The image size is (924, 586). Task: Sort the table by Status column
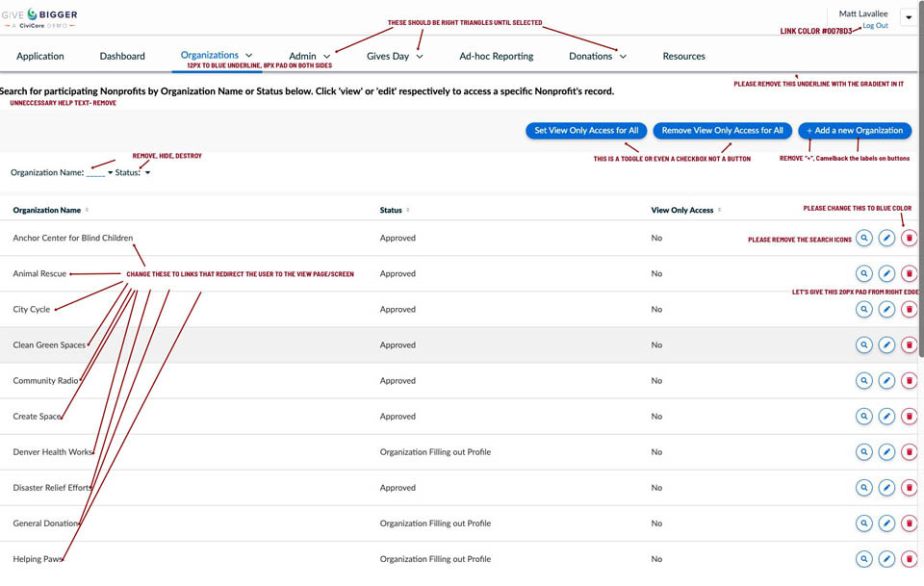pos(408,210)
